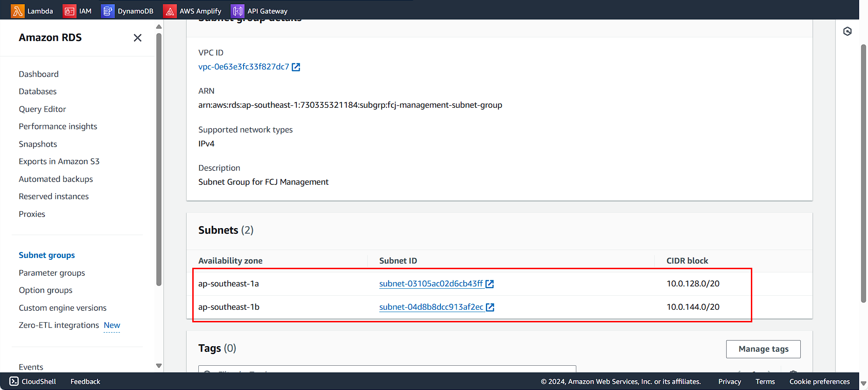Select Subnet groups in sidebar
The height and width of the screenshot is (390, 868).
(x=47, y=255)
